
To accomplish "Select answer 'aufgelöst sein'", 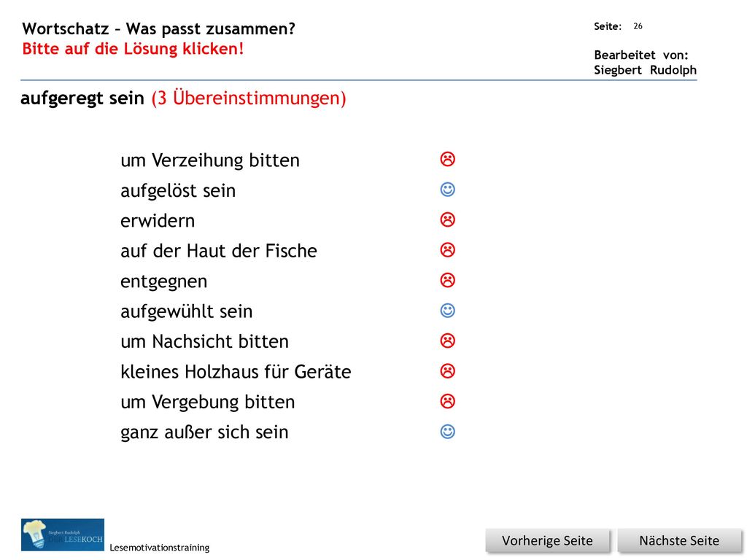I will pos(178,190).
